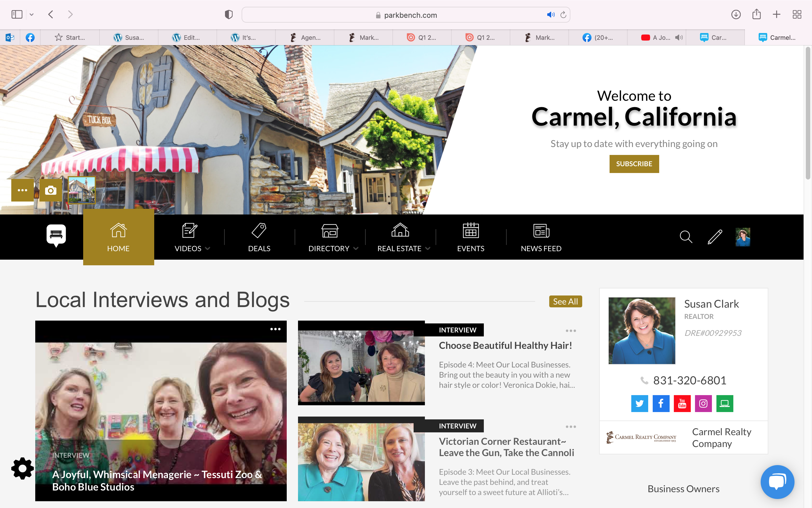This screenshot has width=812, height=508.
Task: Show the tab overview grid
Action: tap(797, 14)
